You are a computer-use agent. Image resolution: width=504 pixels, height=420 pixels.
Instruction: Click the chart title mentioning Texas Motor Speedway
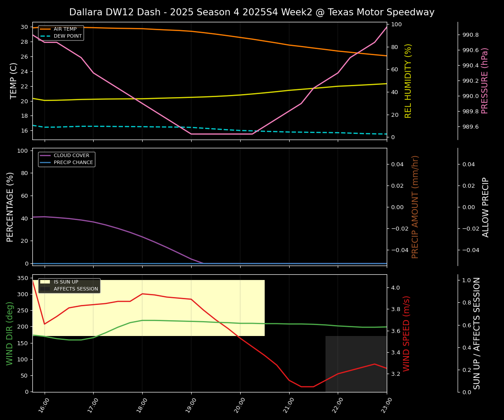point(252,12)
